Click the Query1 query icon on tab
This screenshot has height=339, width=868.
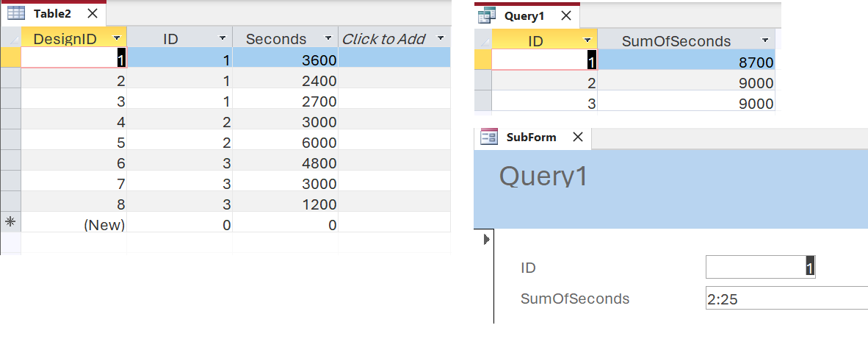(487, 16)
